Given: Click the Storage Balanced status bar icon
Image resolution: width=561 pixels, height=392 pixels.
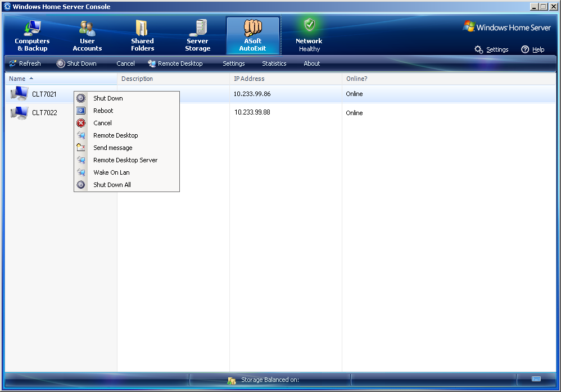Looking at the screenshot, I should (x=232, y=380).
